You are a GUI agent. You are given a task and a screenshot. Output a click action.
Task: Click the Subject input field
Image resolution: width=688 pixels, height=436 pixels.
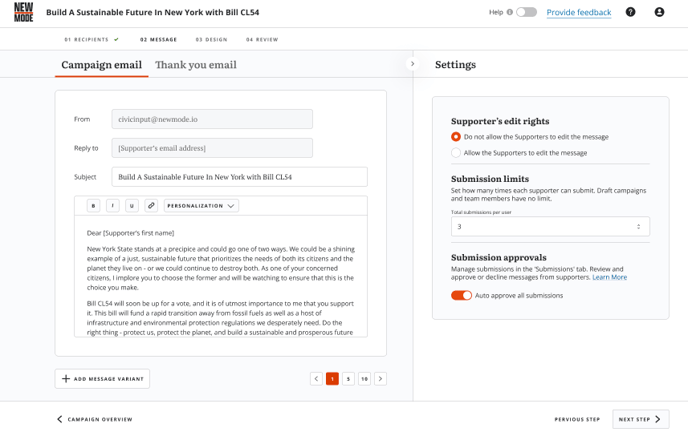pos(239,177)
